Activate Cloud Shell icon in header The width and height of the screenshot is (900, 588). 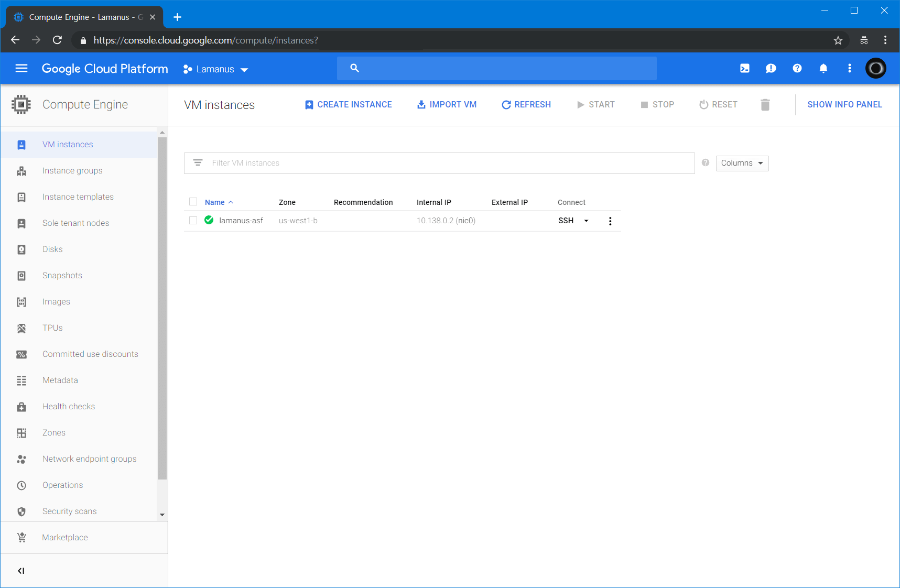pos(744,69)
